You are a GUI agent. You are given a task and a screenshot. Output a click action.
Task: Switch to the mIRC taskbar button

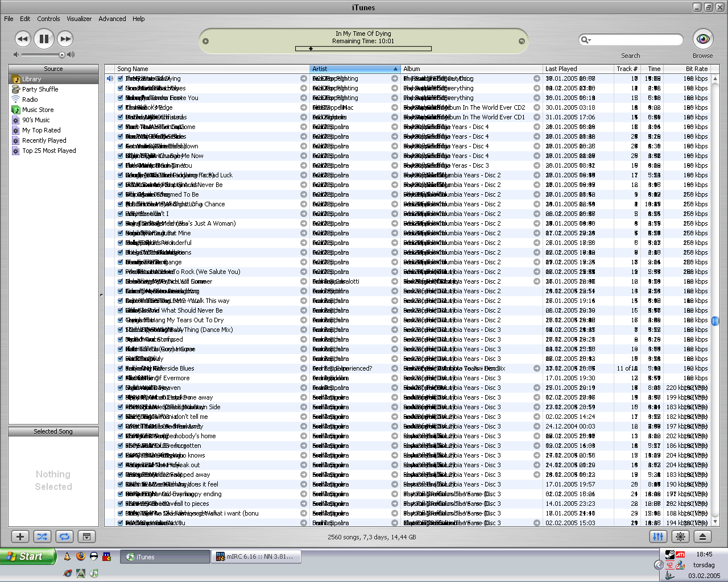[255, 556]
